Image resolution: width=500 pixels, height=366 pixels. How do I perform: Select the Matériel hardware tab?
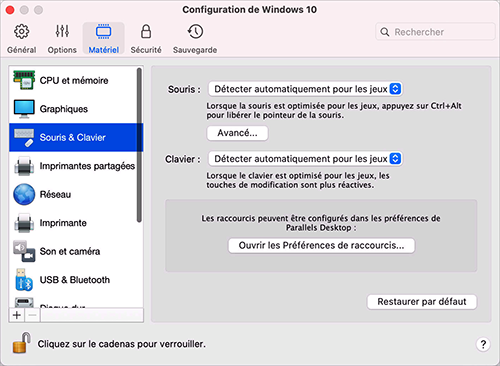104,39
